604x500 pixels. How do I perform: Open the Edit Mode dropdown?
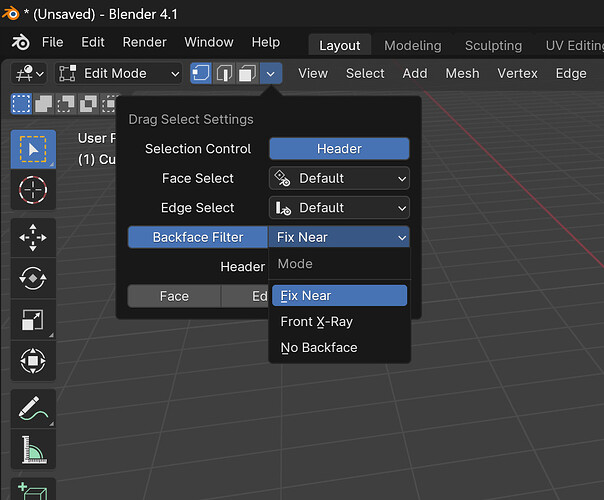(119, 73)
